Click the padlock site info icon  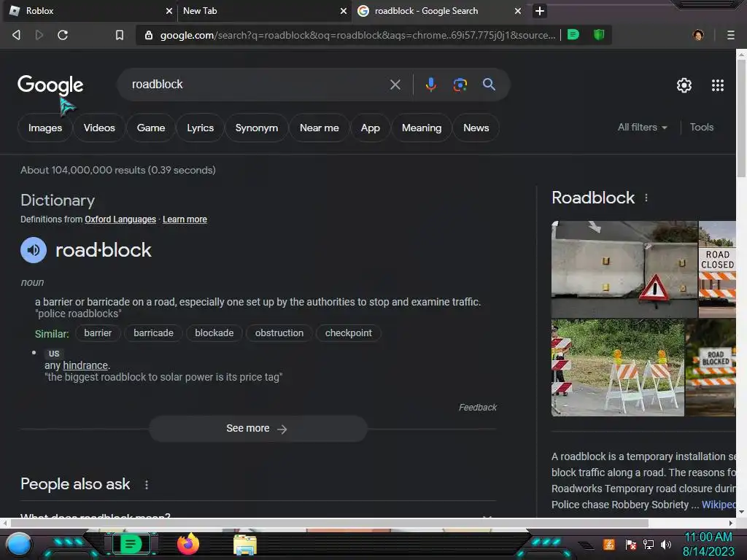pyautogui.click(x=149, y=35)
